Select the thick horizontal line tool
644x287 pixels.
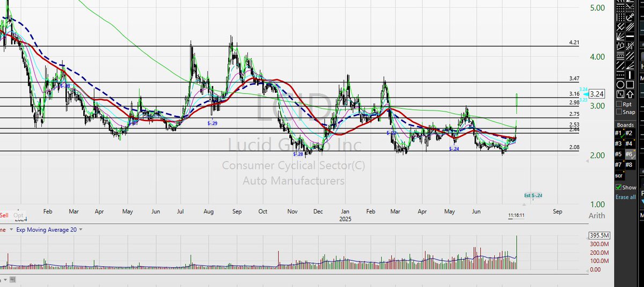click(630, 36)
